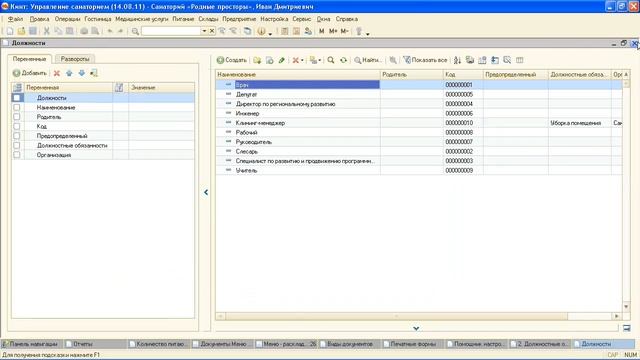This screenshot has width=640, height=360.
Task: Open the Calculator icon in main toolbar
Action: pyautogui.click(x=285, y=31)
